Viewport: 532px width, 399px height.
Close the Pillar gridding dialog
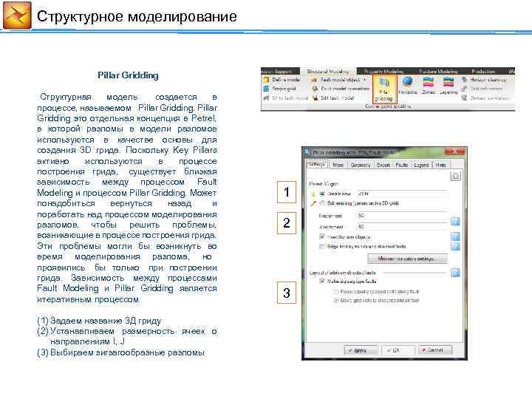pos(455,151)
